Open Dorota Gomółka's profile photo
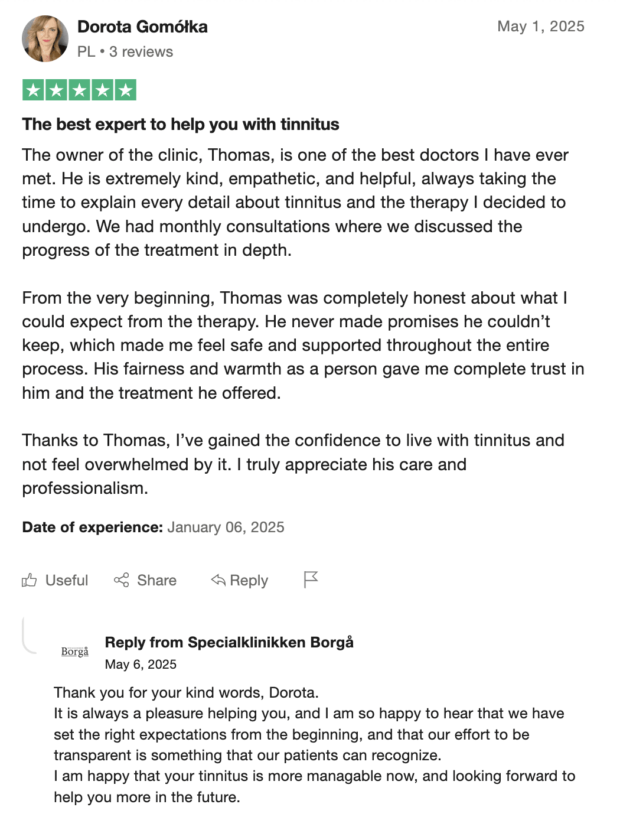 click(45, 39)
